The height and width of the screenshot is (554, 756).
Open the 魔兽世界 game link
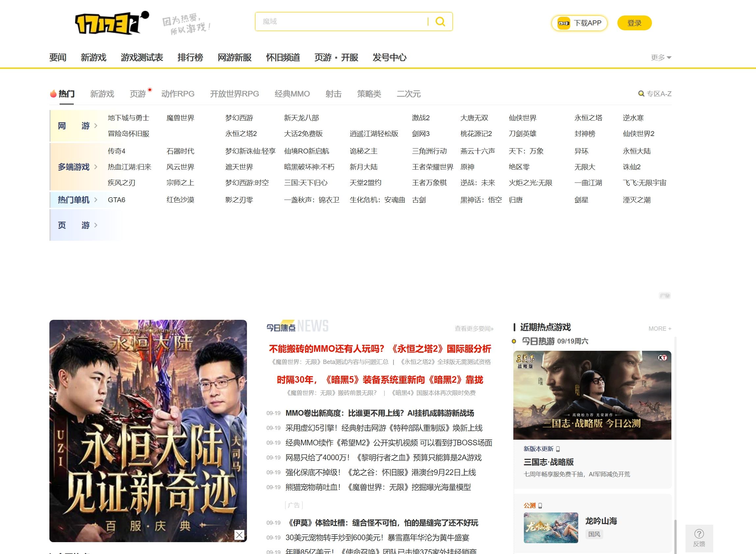click(180, 118)
